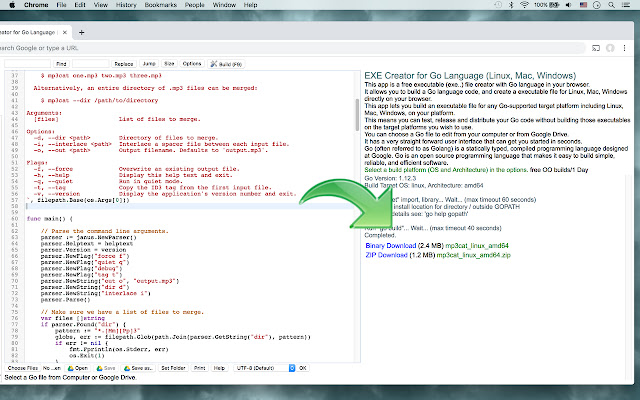Focus the replace text input field
This screenshot has height=400, width=640.
pyautogui.click(x=91, y=64)
